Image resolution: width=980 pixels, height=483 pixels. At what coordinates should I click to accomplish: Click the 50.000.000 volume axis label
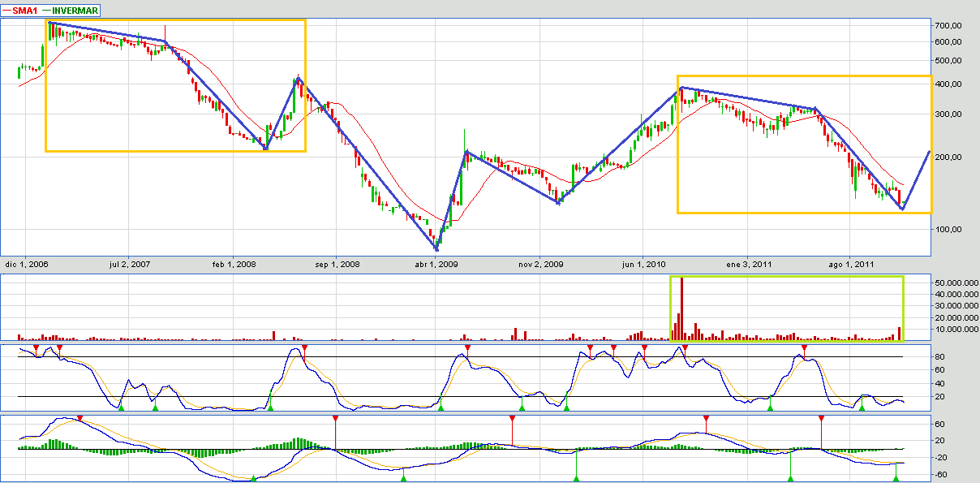[953, 282]
